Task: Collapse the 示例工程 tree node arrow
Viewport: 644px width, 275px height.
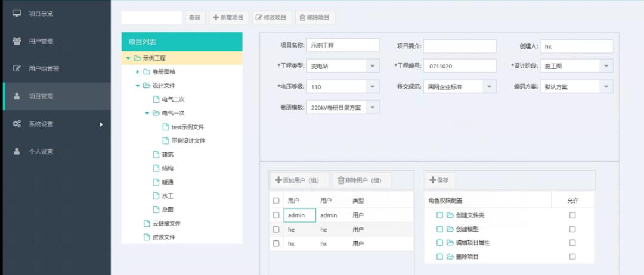Action: pyautogui.click(x=128, y=58)
